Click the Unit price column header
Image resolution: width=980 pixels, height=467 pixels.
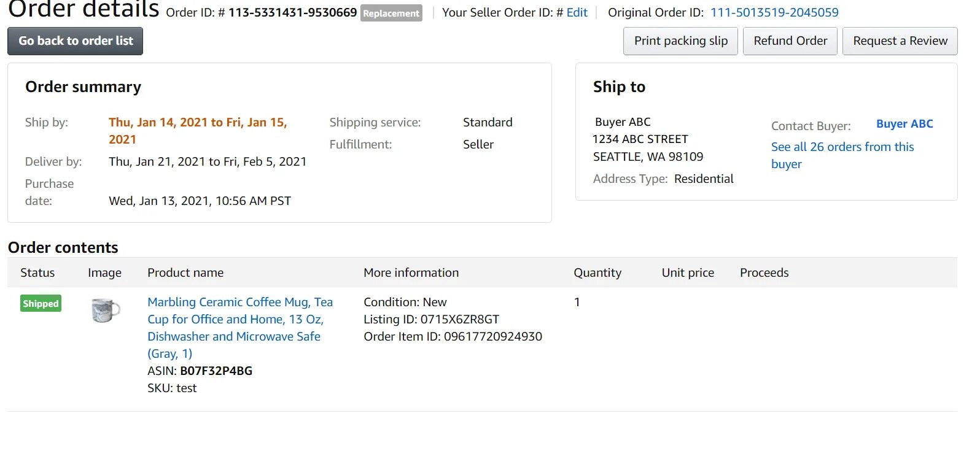coord(688,272)
